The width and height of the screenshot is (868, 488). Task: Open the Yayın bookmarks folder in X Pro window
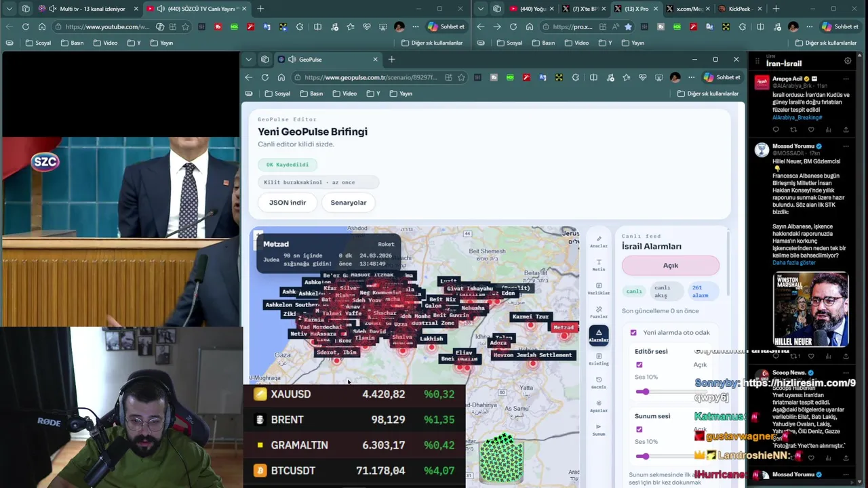tap(633, 43)
